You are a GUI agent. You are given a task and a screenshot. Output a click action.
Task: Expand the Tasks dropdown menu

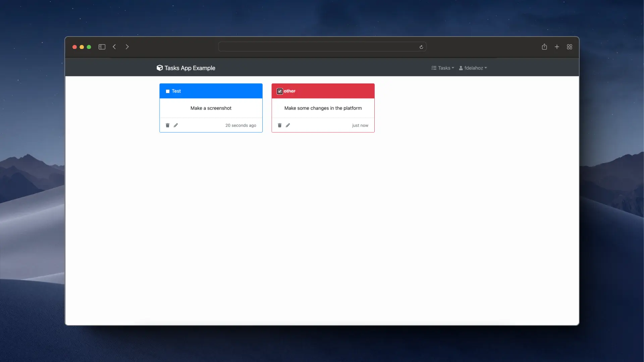[443, 68]
